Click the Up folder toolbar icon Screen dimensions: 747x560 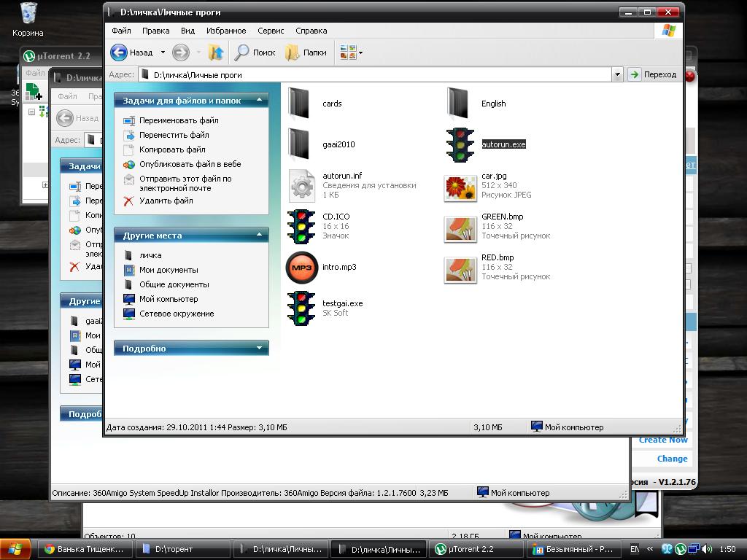(216, 52)
